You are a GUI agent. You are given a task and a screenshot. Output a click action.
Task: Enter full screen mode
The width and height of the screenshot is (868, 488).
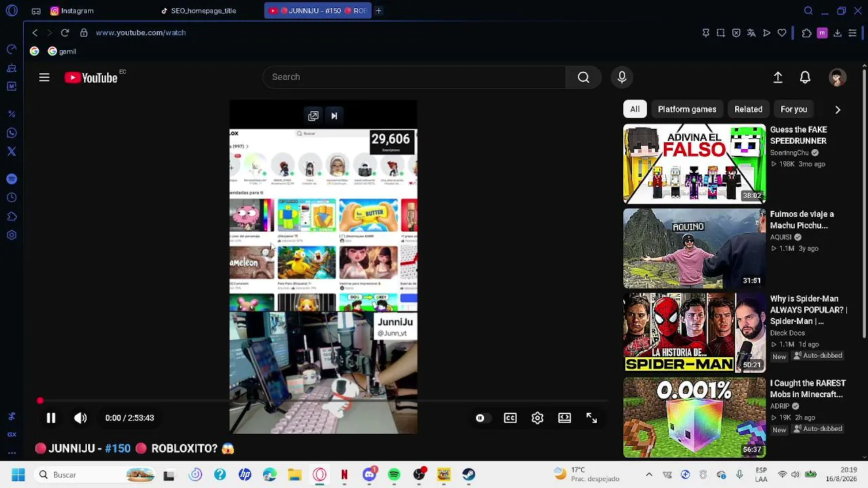(592, 418)
